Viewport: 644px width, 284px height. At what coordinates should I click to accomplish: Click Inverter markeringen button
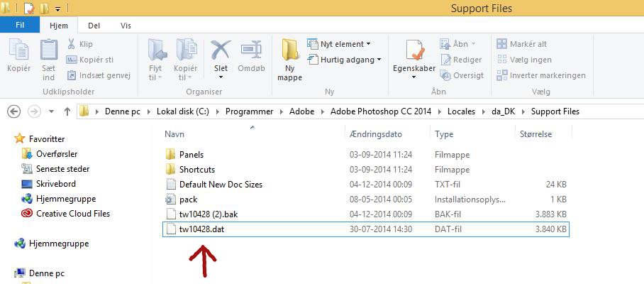[541, 75]
